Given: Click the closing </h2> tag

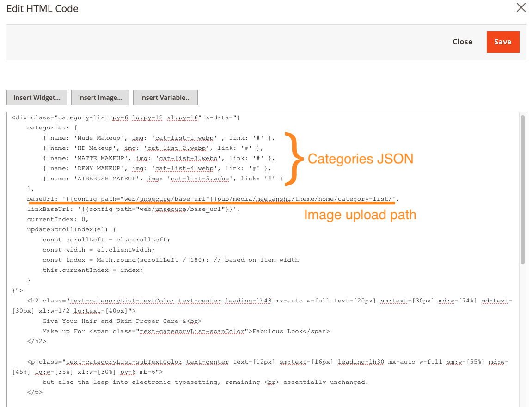Looking at the screenshot, I should pos(37,341).
